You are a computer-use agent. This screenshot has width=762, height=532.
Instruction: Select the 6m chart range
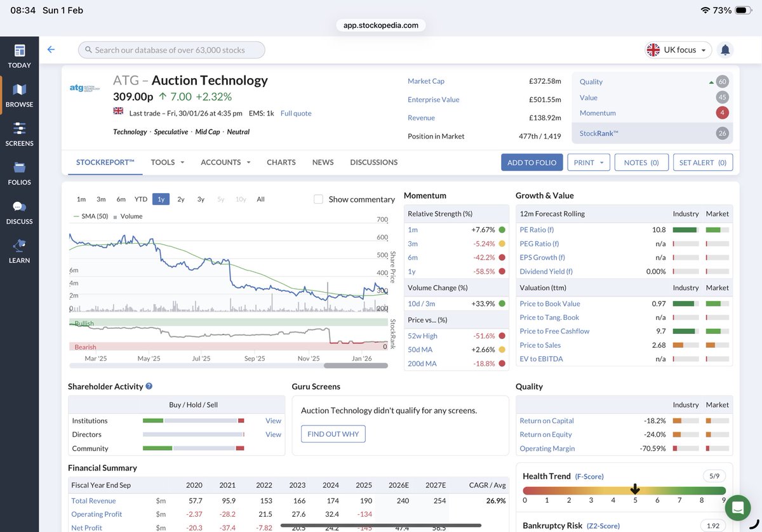[121, 199]
